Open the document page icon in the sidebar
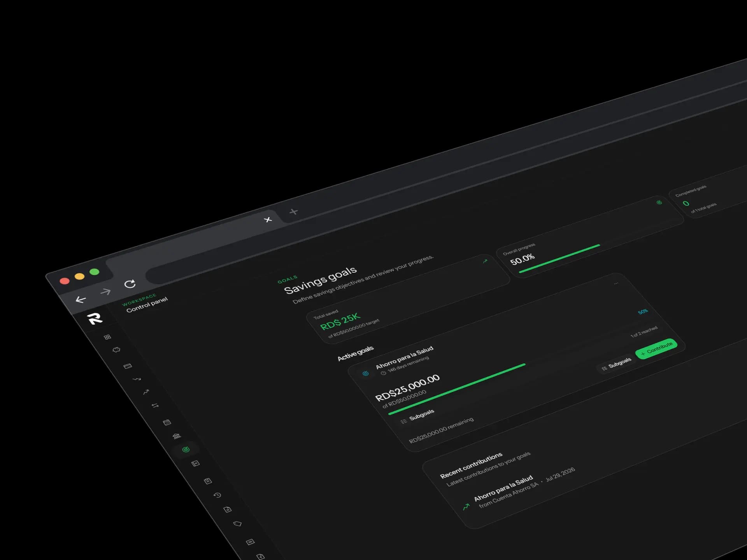Viewport: 747px width, 560px height. [228, 509]
